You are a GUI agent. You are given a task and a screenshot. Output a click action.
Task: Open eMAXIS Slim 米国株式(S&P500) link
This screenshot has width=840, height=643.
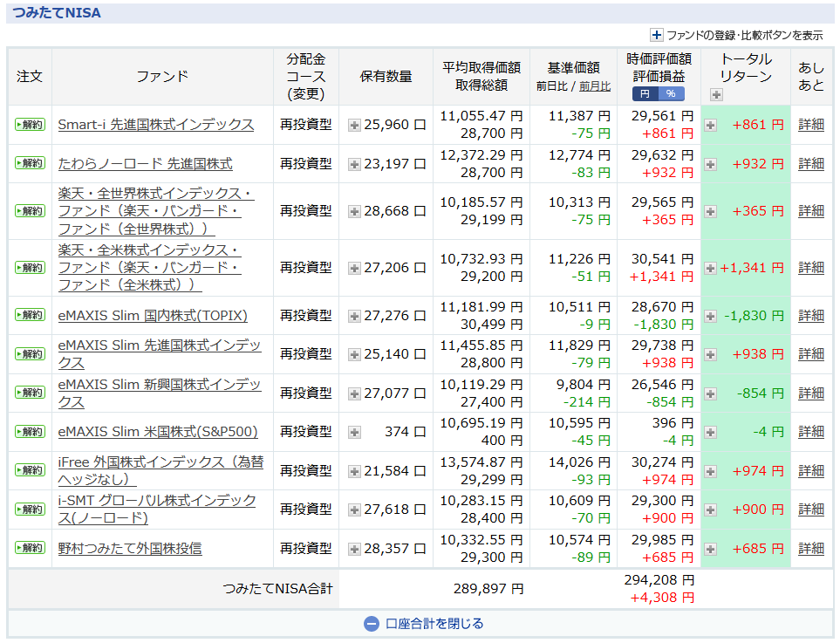[x=158, y=432]
